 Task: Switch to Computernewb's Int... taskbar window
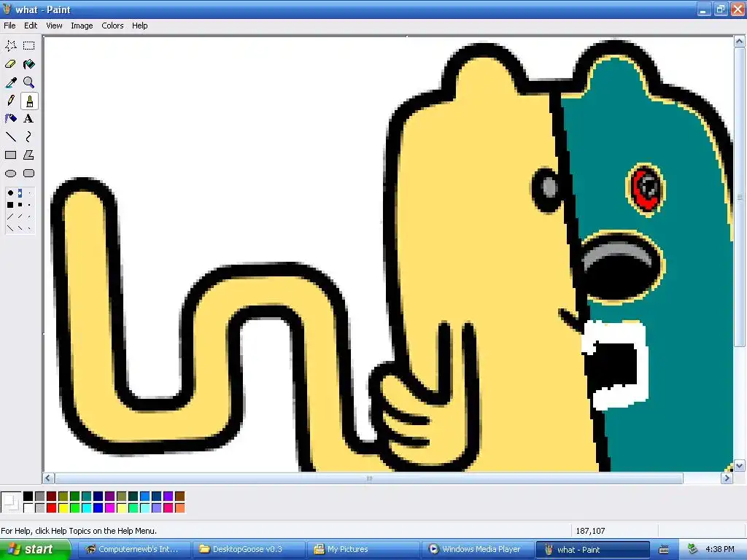pos(134,549)
